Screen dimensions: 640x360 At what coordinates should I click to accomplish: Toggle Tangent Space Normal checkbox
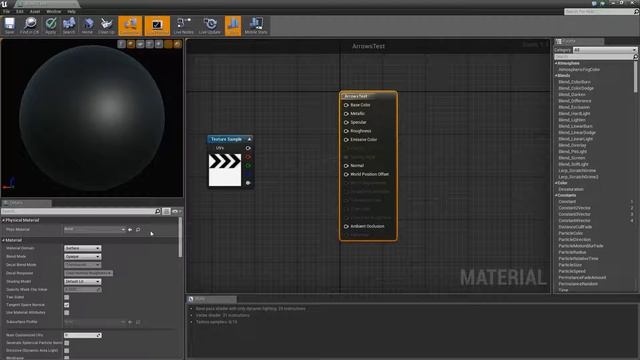coord(67,305)
